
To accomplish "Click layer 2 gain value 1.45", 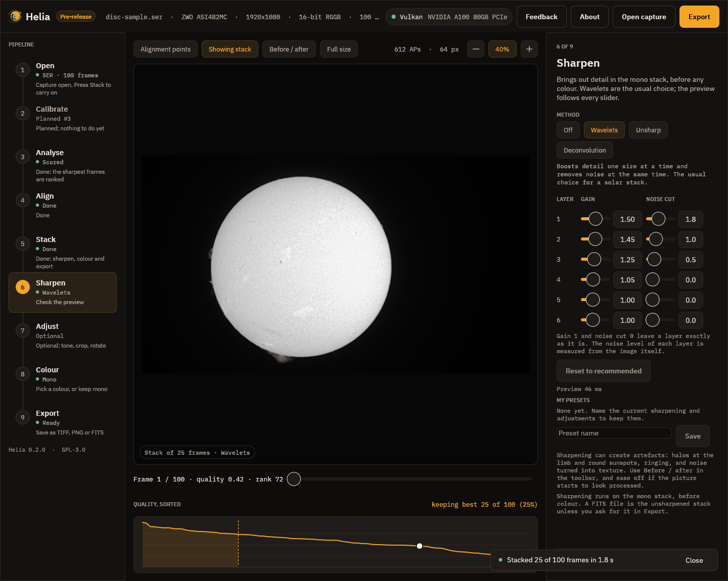I will tap(627, 239).
